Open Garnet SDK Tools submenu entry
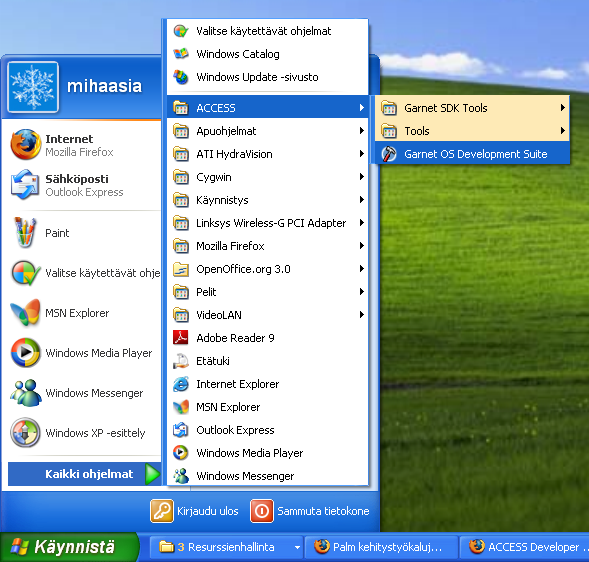Screen dimensions: 589x562 tap(472, 108)
